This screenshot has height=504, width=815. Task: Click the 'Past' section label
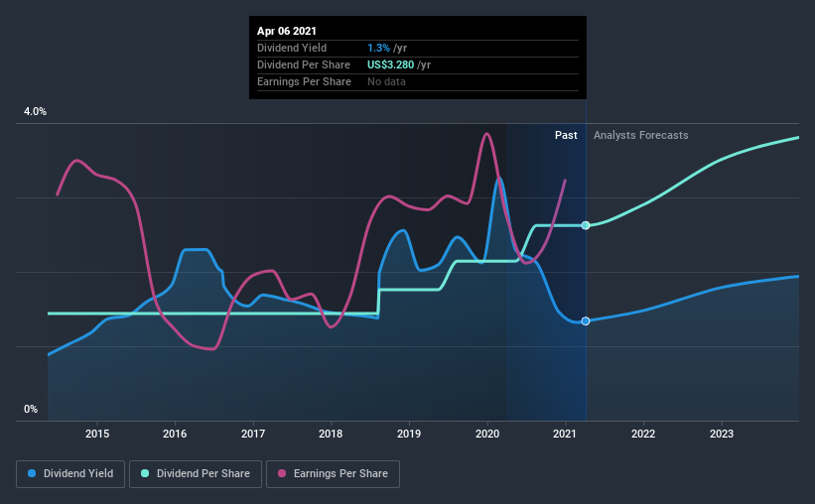pyautogui.click(x=566, y=136)
